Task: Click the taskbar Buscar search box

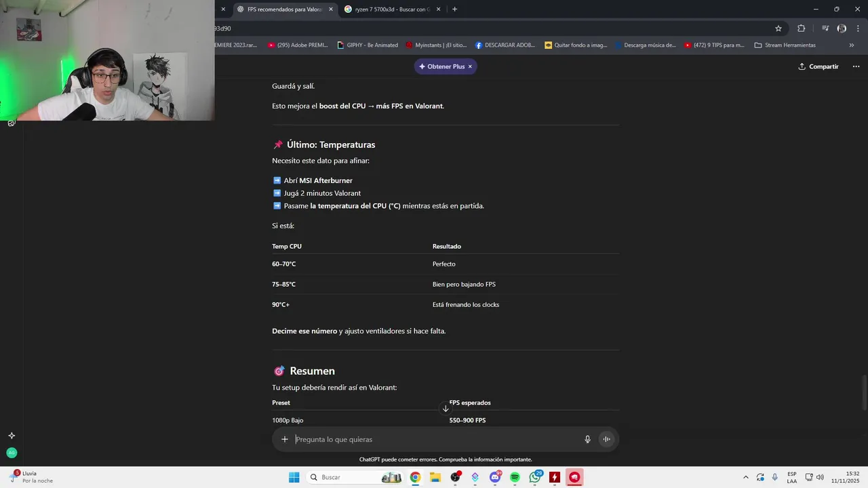Action: pyautogui.click(x=355, y=477)
